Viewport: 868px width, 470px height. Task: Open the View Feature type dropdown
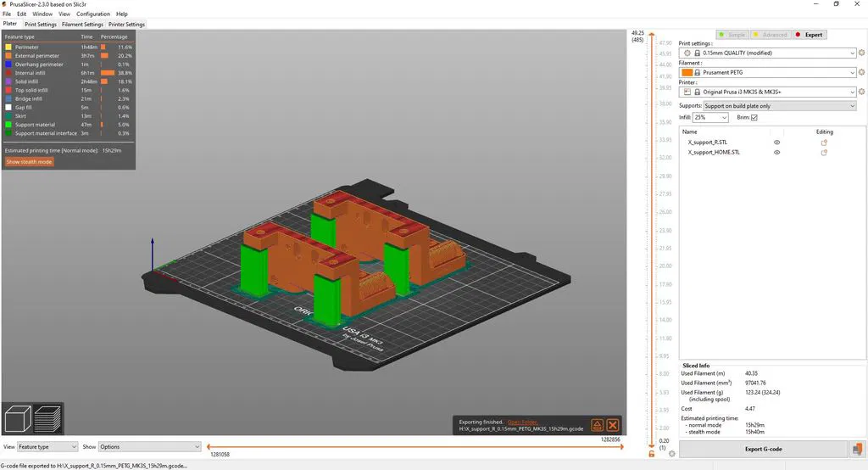[x=47, y=447]
